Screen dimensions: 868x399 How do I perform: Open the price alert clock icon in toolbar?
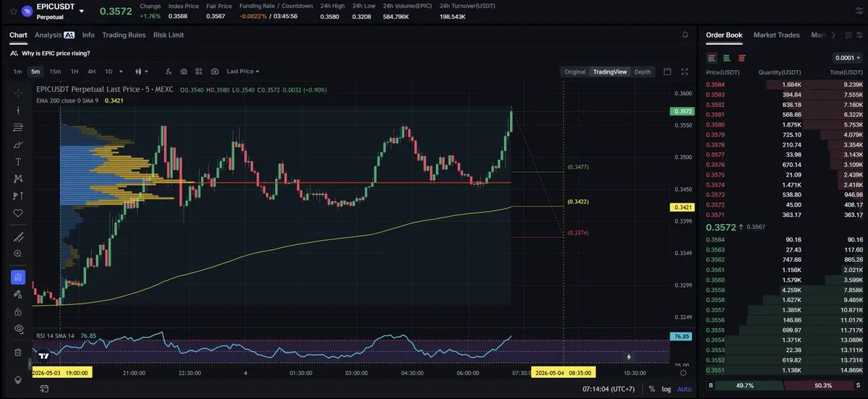pyautogui.click(x=184, y=72)
